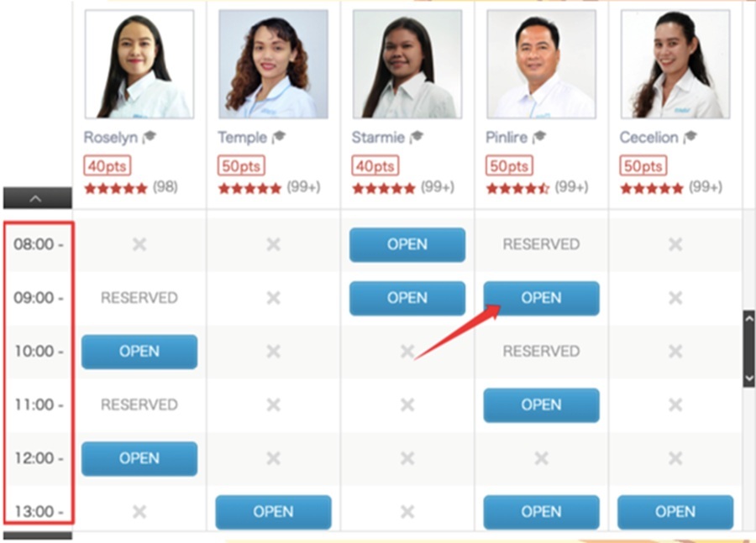Screen dimensions: 756x543
Task: Click the scrollbar down arrow on the right
Action: (748, 379)
